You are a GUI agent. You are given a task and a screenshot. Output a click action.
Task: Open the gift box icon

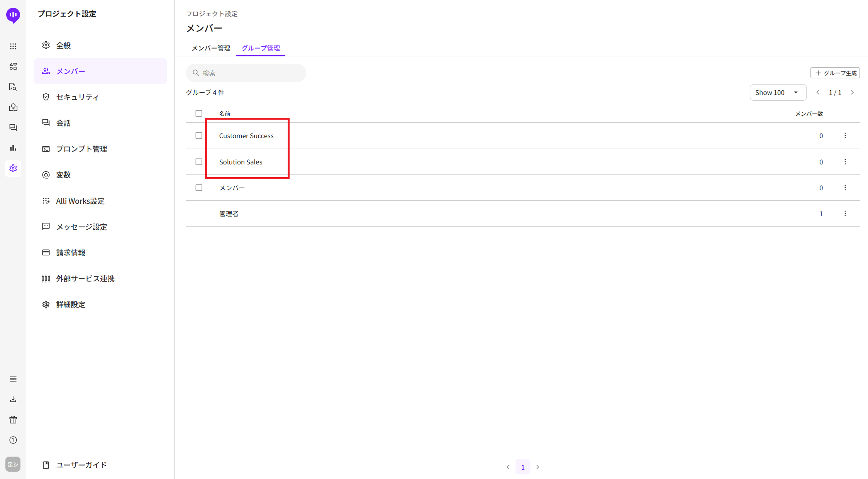(13, 420)
